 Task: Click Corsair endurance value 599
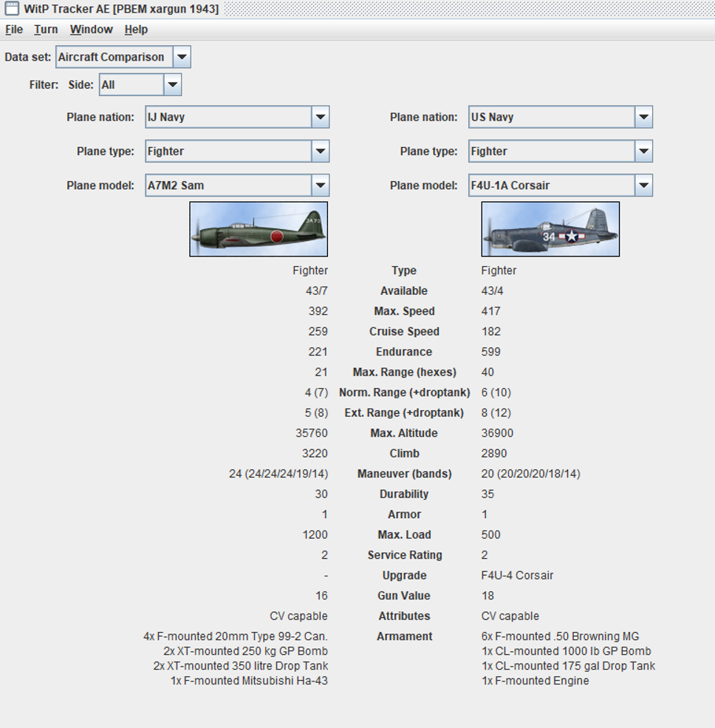pos(491,352)
